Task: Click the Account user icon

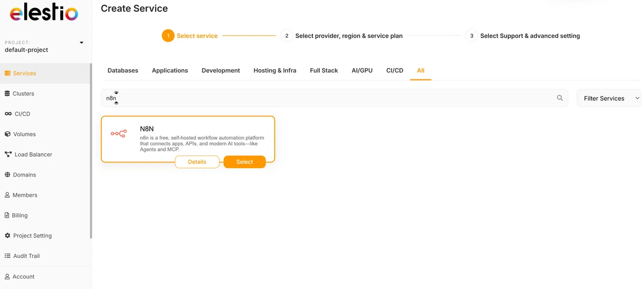Action: click(x=8, y=277)
